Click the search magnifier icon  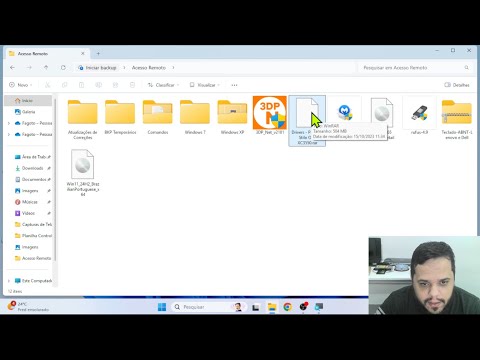pos(467,68)
